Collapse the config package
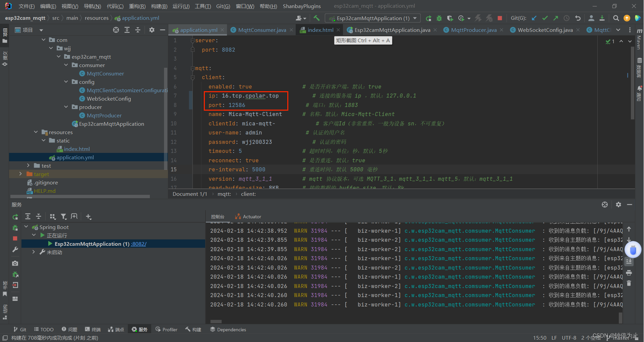The height and width of the screenshot is (342, 644). (x=66, y=82)
